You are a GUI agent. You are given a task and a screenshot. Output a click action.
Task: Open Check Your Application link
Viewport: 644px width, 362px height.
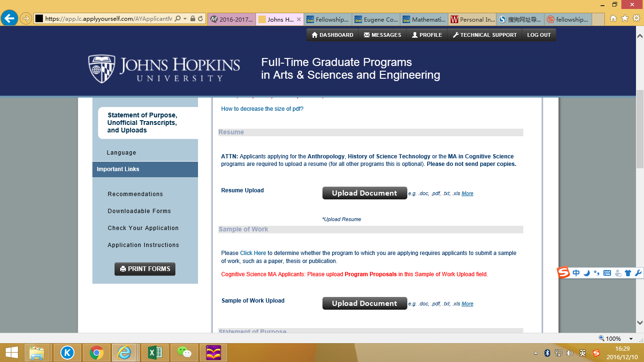tap(143, 228)
